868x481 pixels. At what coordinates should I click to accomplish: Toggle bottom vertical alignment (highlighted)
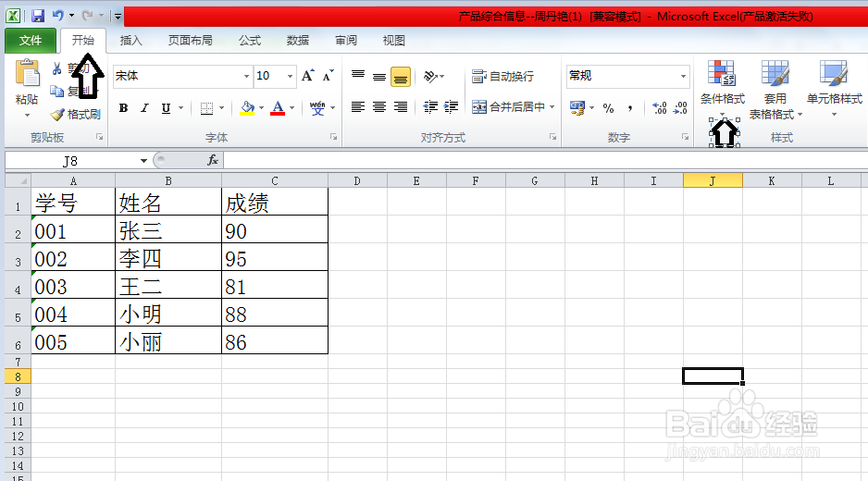click(x=401, y=77)
